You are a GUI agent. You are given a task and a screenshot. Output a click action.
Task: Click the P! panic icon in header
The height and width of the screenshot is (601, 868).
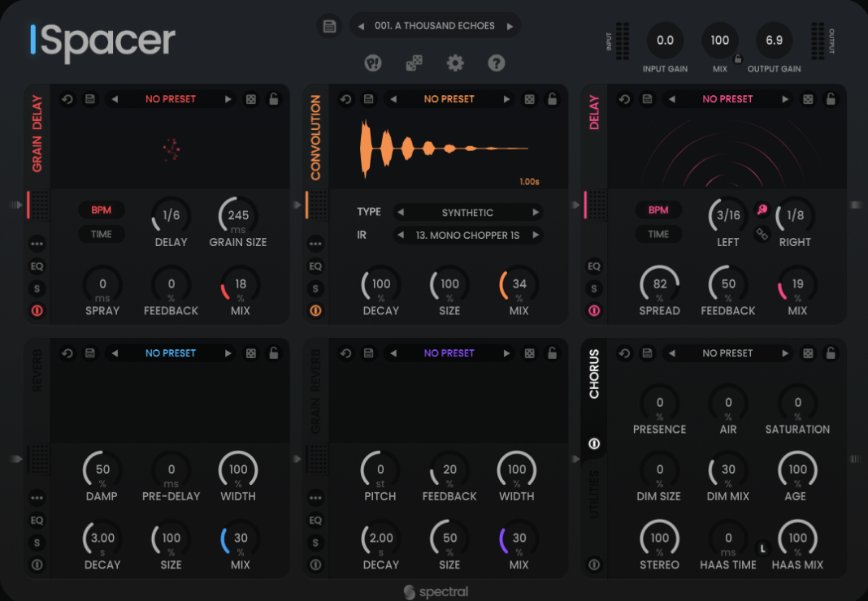(372, 63)
